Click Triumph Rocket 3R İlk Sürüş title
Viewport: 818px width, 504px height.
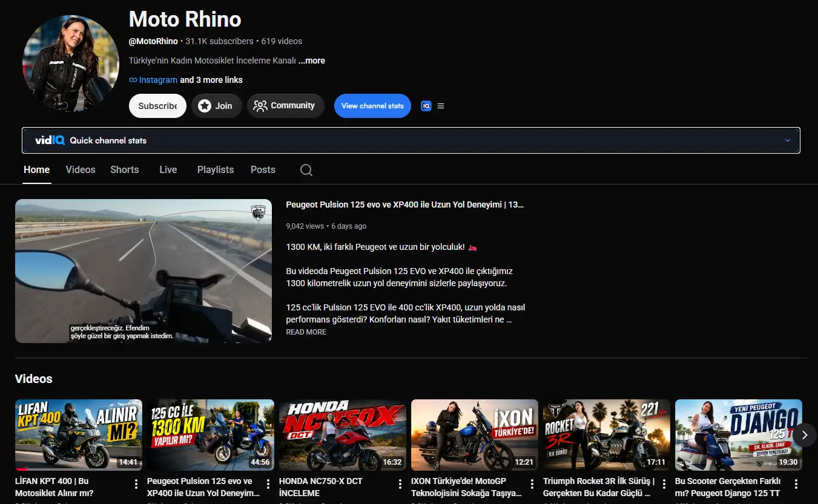pos(599,487)
